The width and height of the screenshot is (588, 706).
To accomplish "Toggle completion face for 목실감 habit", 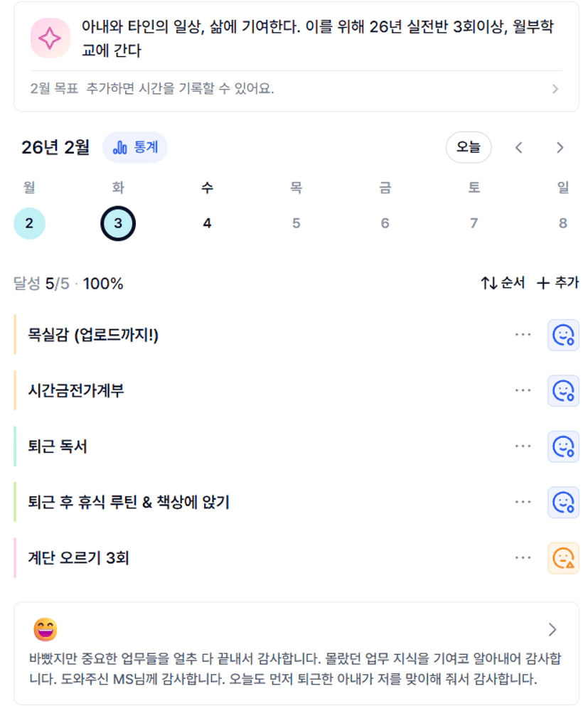I will (x=563, y=335).
